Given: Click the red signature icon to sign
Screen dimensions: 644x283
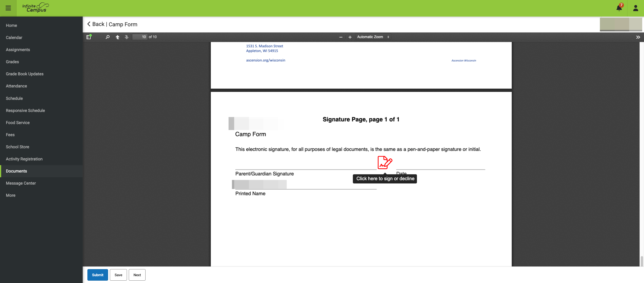Looking at the screenshot, I should point(385,162).
